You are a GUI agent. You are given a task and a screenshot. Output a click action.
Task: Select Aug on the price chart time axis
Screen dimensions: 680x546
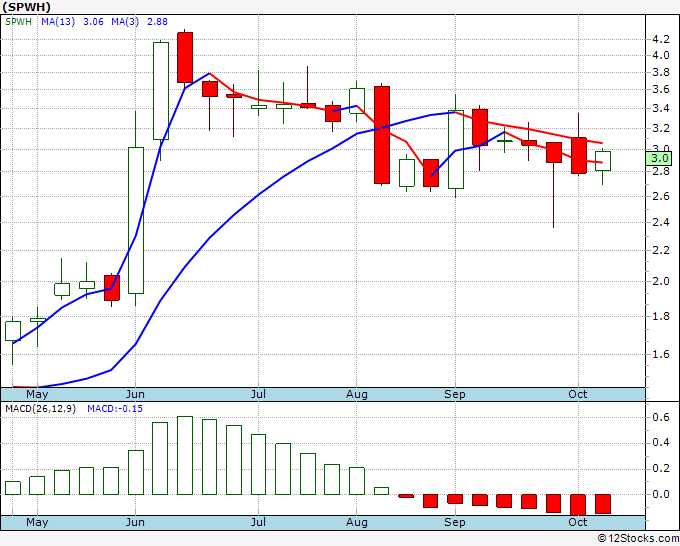click(x=356, y=395)
